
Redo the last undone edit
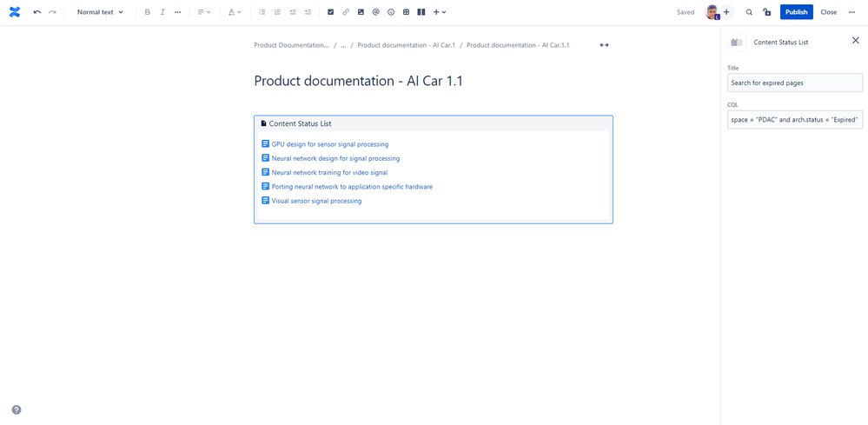[x=52, y=12]
